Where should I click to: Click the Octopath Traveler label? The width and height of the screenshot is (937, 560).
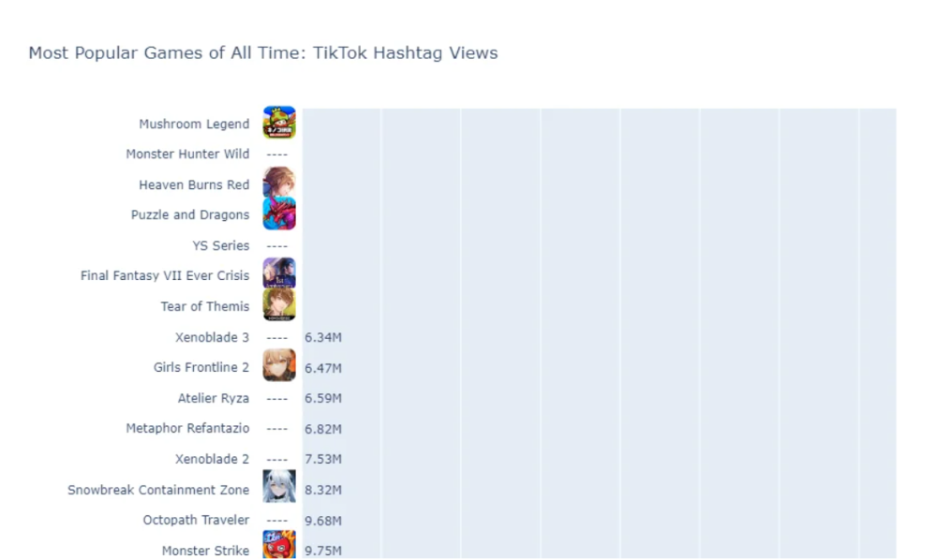tap(196, 520)
